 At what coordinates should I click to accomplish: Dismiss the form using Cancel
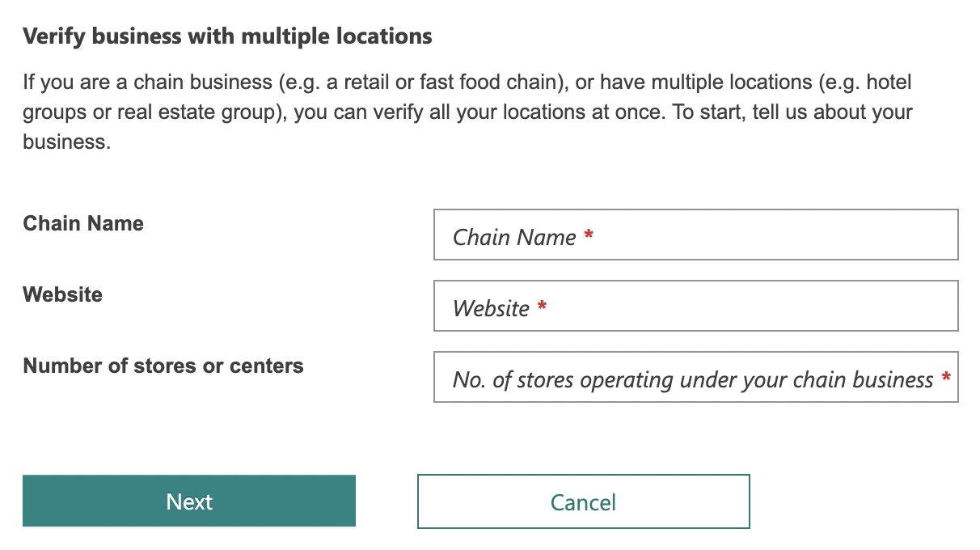pyautogui.click(x=583, y=501)
